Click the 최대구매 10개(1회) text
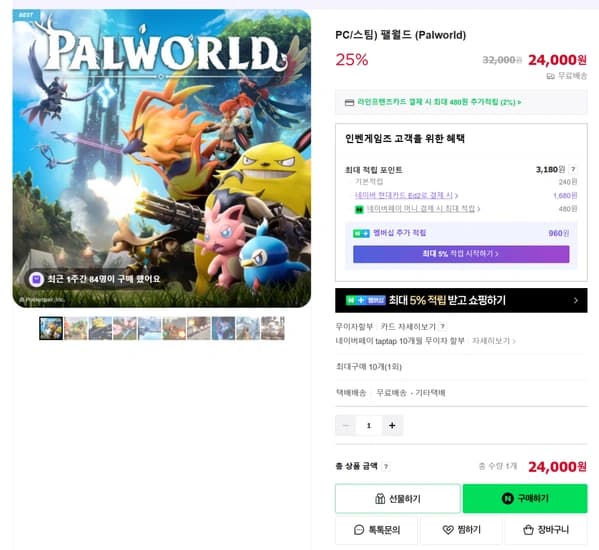Image resolution: width=599 pixels, height=550 pixels. 369,367
